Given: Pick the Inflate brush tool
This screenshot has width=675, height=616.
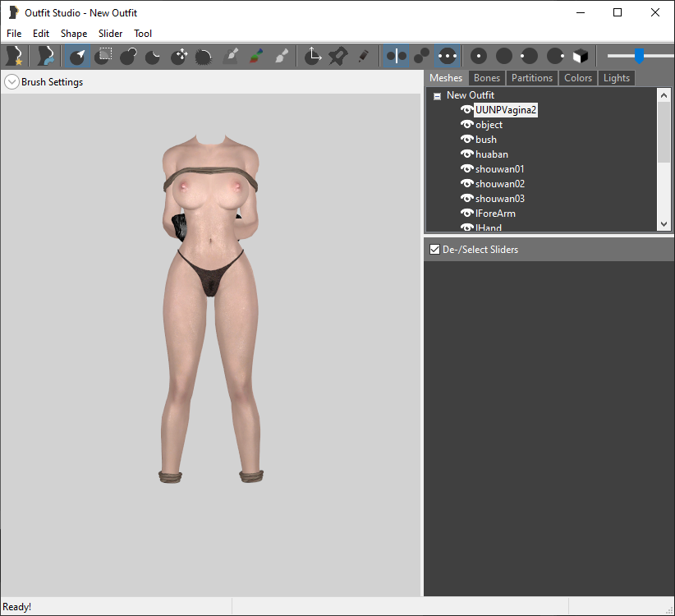Looking at the screenshot, I should (x=128, y=56).
